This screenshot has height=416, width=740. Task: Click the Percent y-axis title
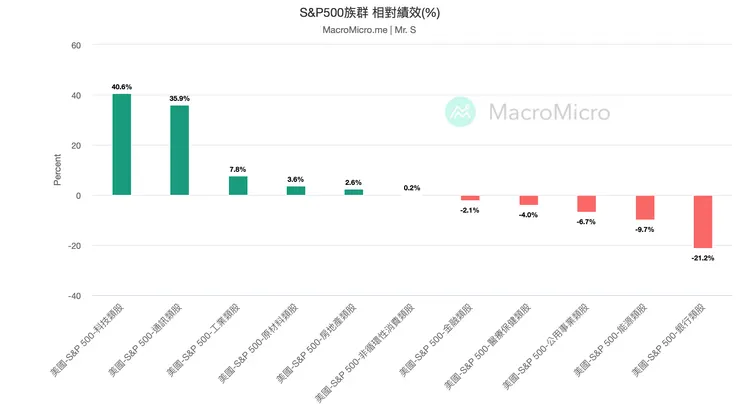[58, 170]
